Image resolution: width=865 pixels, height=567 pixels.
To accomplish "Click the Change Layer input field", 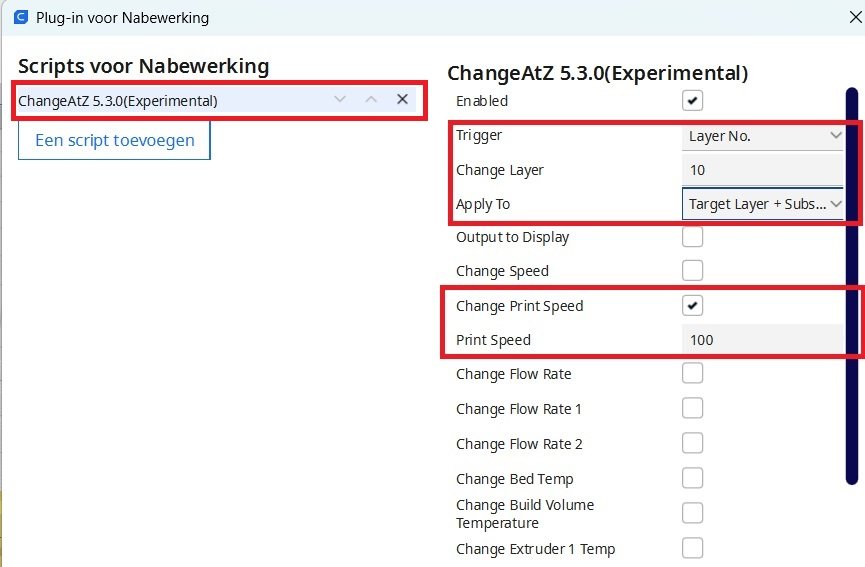I will [764, 170].
